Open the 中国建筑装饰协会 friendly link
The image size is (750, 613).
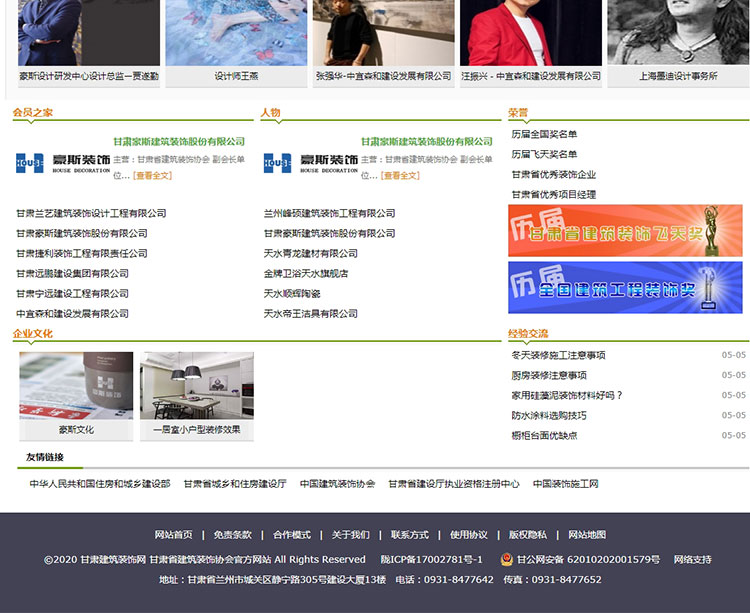337,484
